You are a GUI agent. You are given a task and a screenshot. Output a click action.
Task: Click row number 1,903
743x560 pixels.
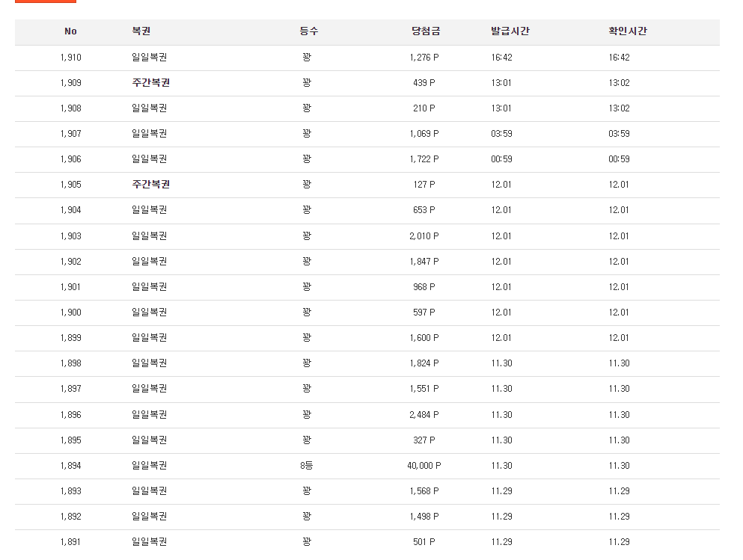coord(70,236)
